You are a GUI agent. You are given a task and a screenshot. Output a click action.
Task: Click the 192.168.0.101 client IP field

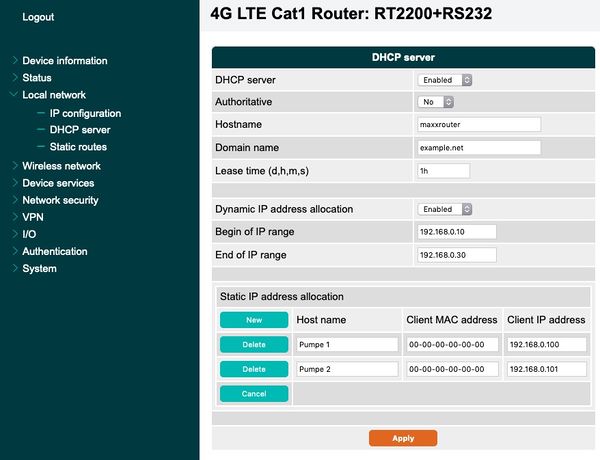point(547,369)
